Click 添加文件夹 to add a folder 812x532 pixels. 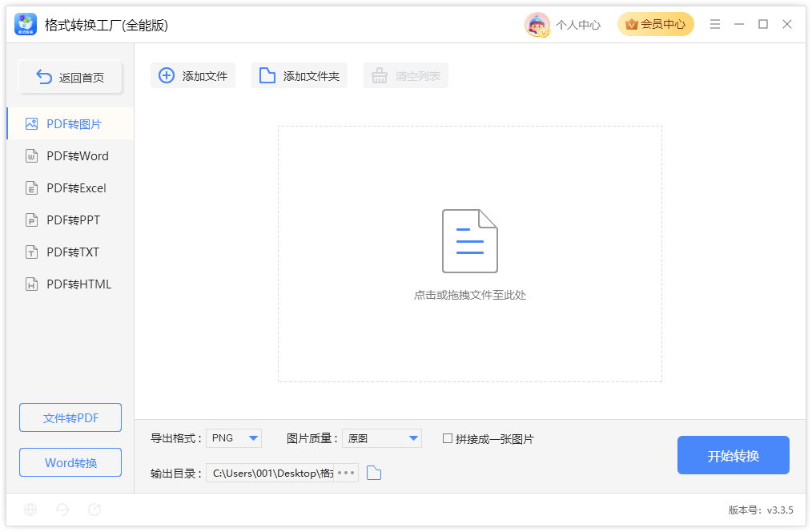coord(299,75)
